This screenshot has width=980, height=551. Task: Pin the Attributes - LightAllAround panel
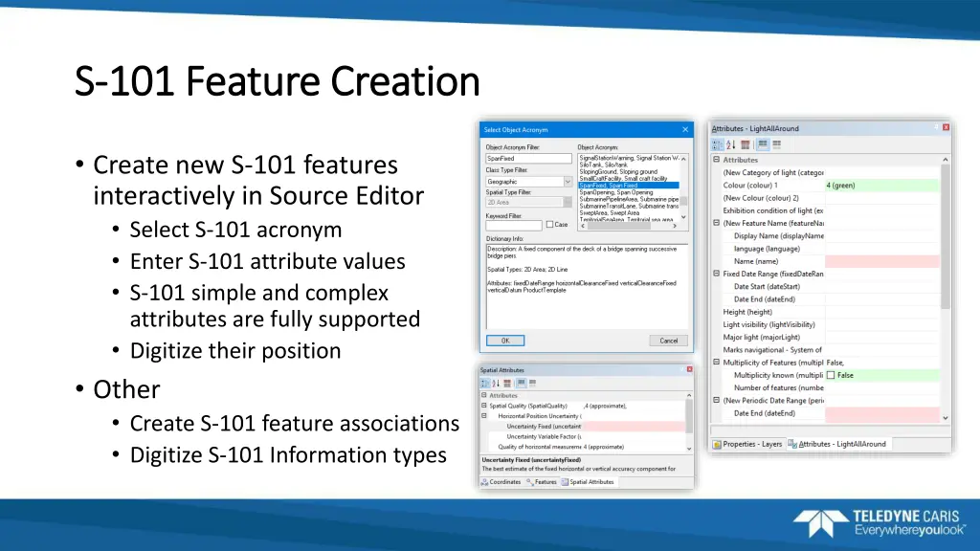pyautogui.click(x=936, y=127)
